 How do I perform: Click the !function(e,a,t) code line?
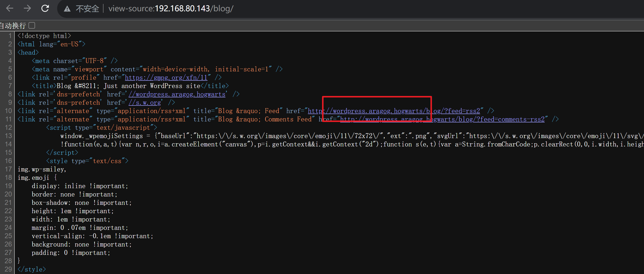[352, 144]
